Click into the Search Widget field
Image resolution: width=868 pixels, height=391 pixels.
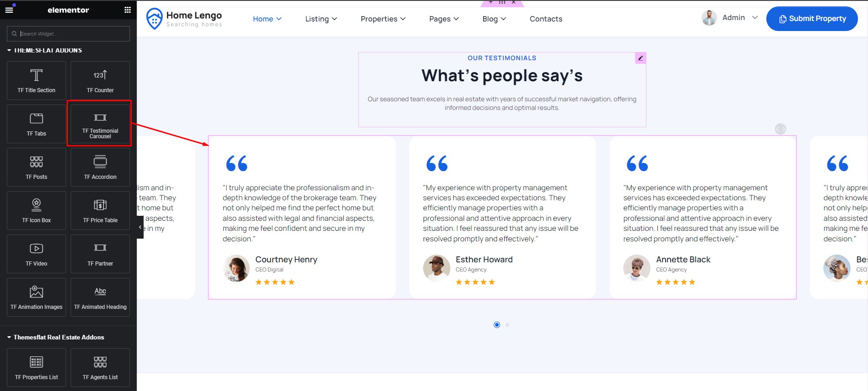[x=68, y=34]
